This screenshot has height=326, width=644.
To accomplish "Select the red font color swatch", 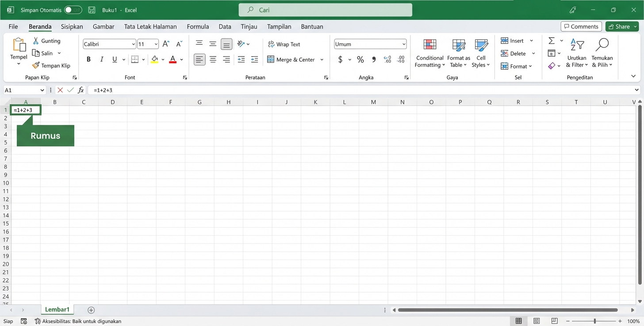I will (x=172, y=59).
